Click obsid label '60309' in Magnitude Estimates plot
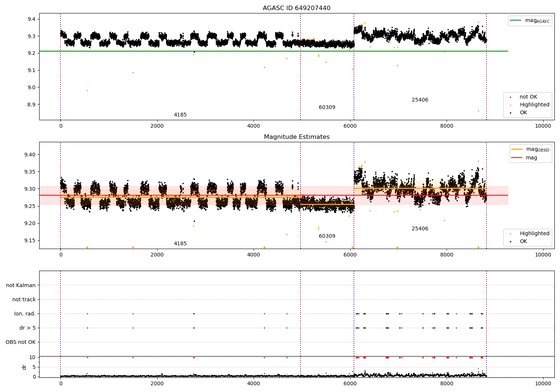This screenshot has height=392, width=560. coord(327,236)
